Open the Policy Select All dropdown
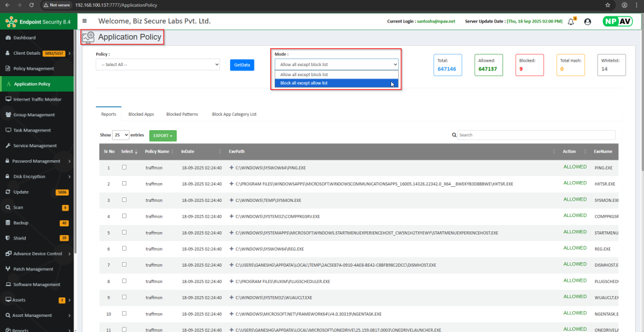The image size is (644, 332). tap(157, 65)
